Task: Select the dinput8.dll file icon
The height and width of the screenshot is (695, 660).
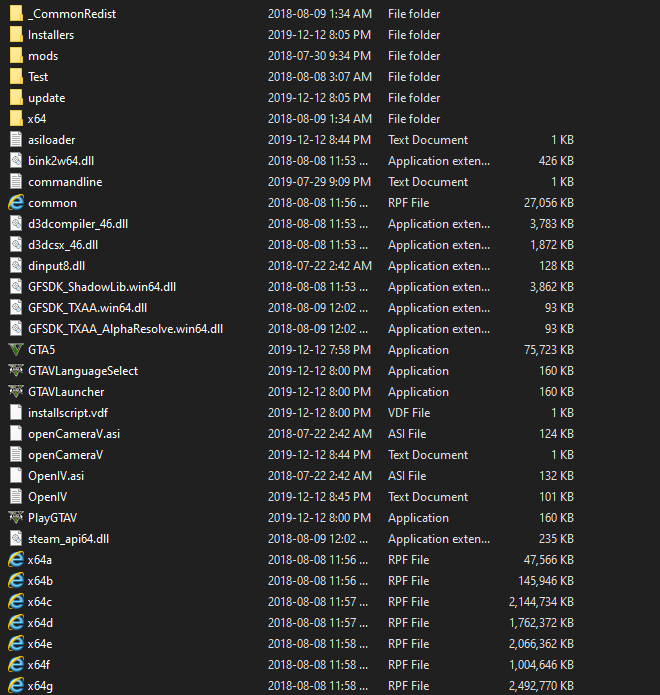Action: coord(16,266)
